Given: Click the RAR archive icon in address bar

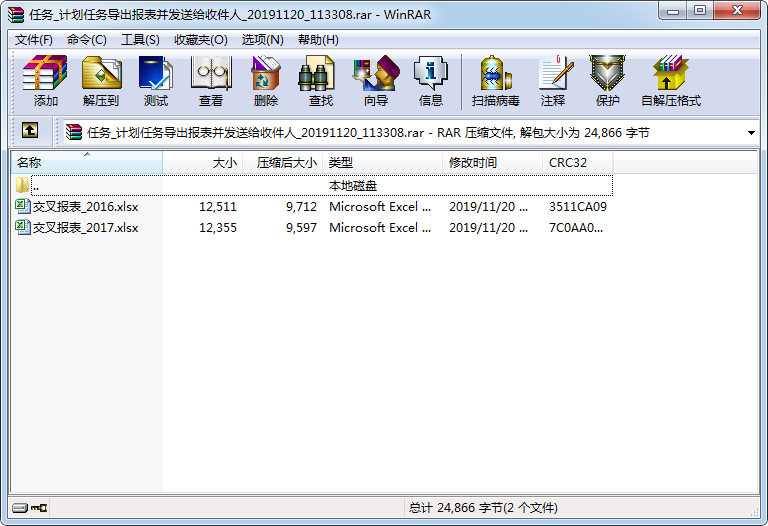Looking at the screenshot, I should [73, 132].
